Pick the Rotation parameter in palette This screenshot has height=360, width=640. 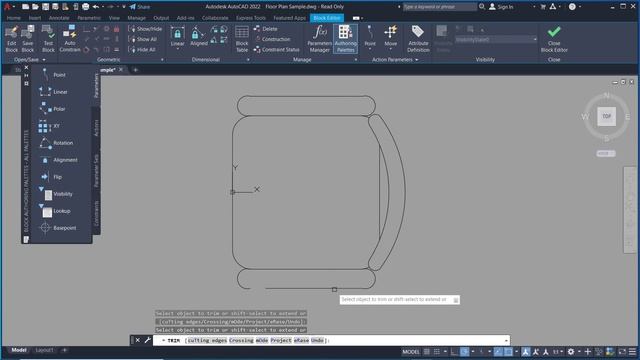pyautogui.click(x=56, y=143)
